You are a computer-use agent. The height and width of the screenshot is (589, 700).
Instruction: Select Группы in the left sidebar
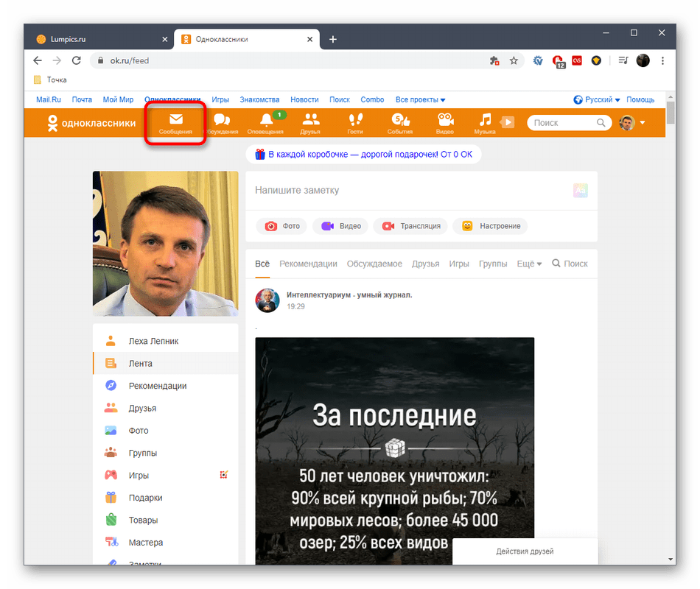[x=142, y=453]
